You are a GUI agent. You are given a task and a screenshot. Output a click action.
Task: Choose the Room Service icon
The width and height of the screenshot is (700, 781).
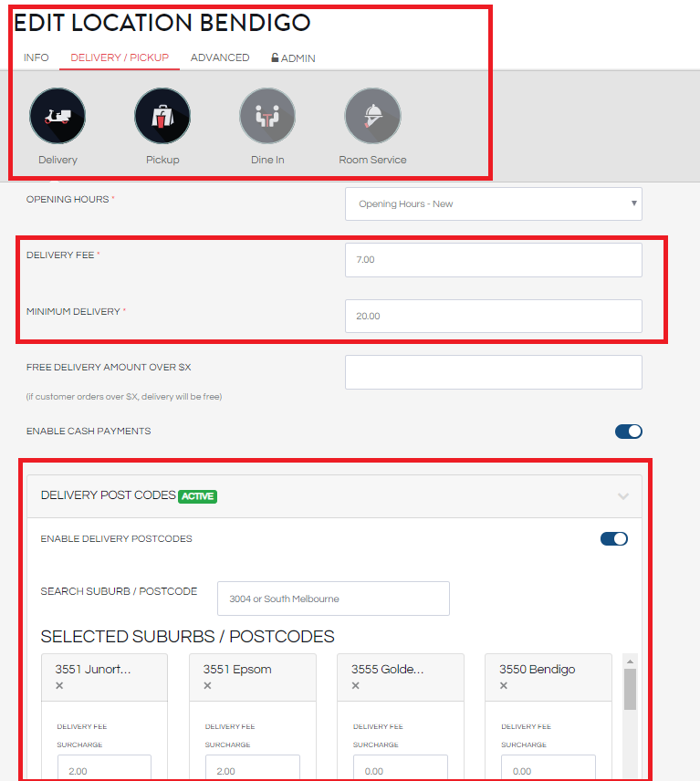pyautogui.click(x=372, y=116)
